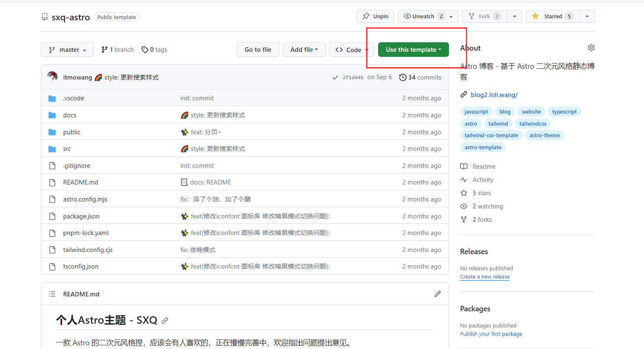This screenshot has width=644, height=349.
Task: Unpin the repository
Action: (376, 16)
